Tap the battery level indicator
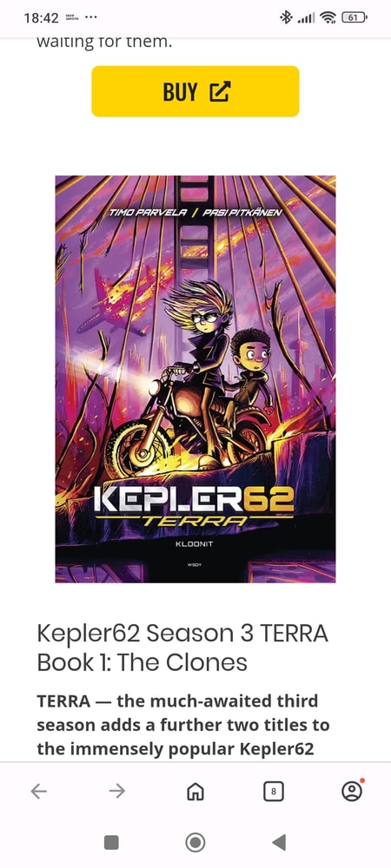 354,17
